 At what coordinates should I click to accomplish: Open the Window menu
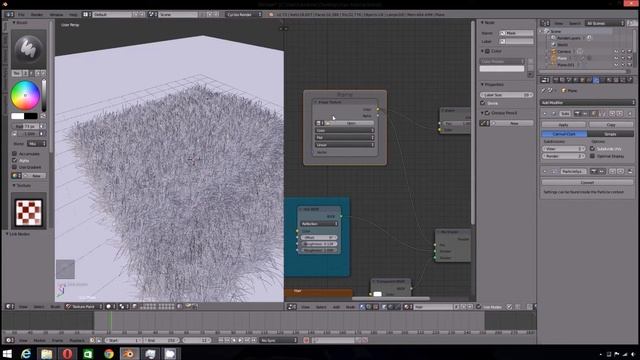click(x=56, y=14)
